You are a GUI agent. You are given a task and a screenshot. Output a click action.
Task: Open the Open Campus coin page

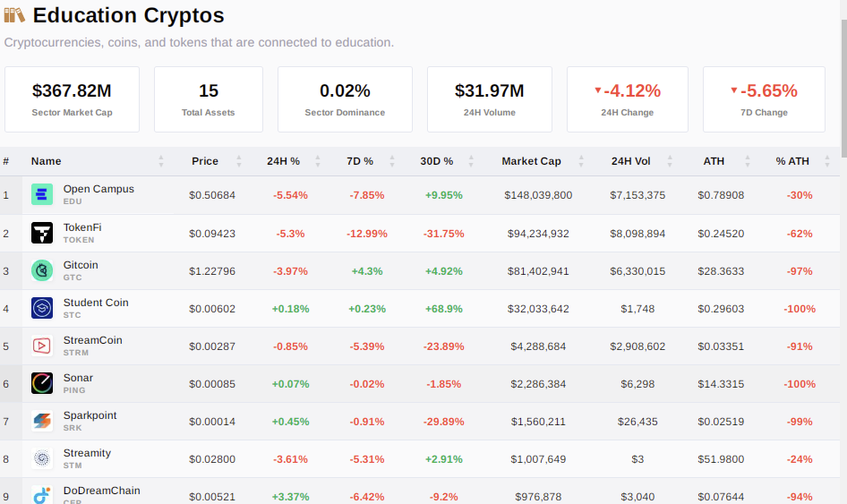(x=98, y=189)
